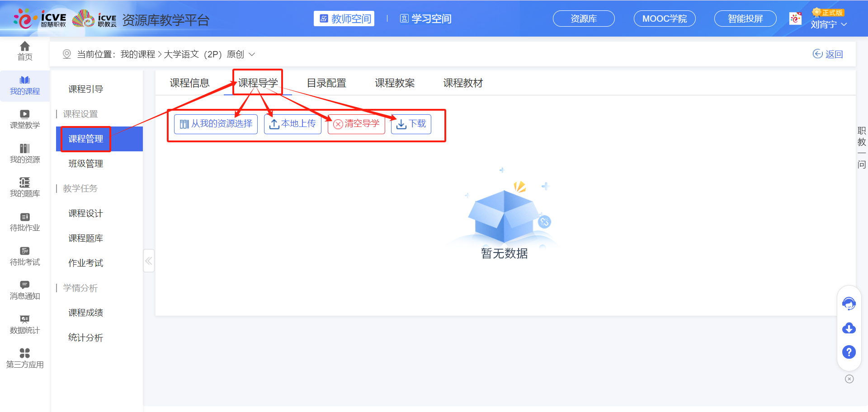This screenshot has height=412, width=868.
Task: Open 第三方应用 sidebar icon
Action: click(25, 358)
